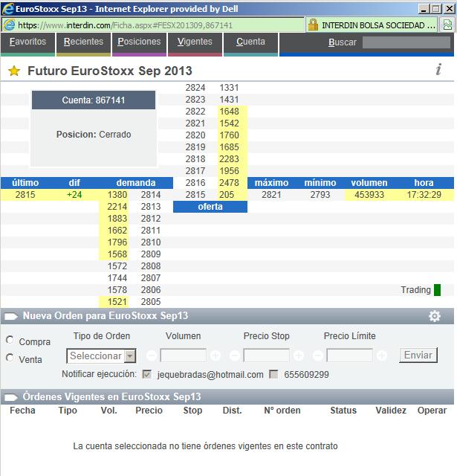Click the dif value +24

(74, 195)
